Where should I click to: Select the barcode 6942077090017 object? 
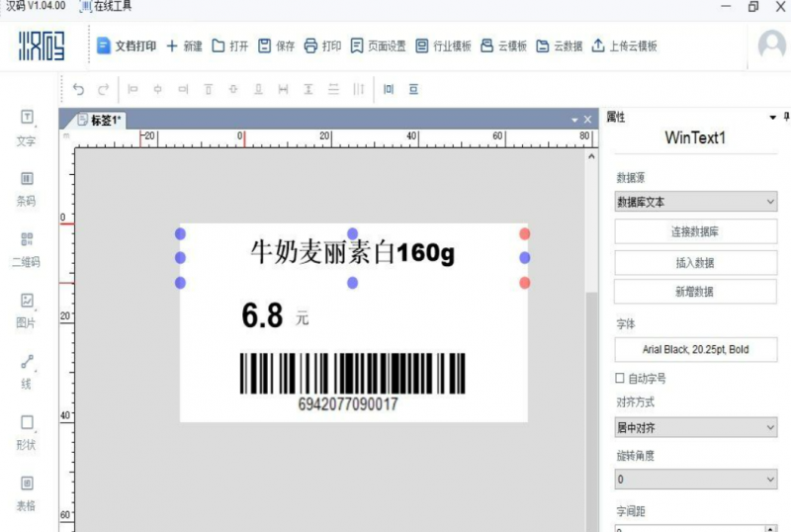[352, 382]
